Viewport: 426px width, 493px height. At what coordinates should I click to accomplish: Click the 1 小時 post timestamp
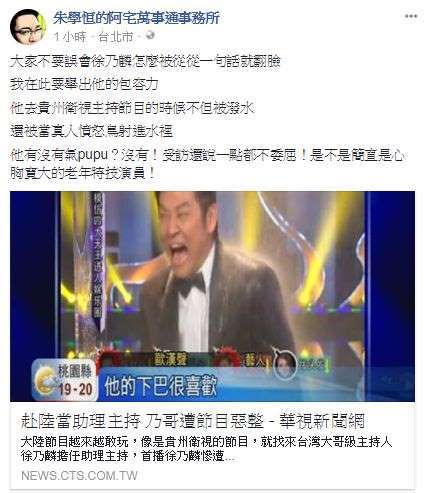[x=70, y=37]
